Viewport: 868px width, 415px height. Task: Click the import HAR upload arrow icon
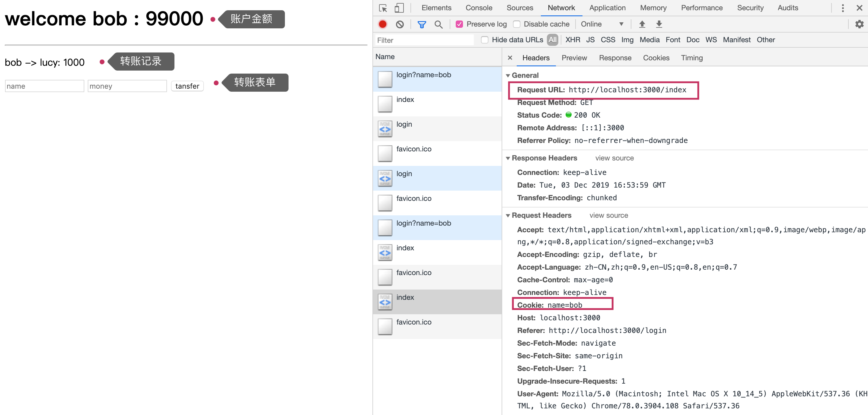click(x=642, y=24)
